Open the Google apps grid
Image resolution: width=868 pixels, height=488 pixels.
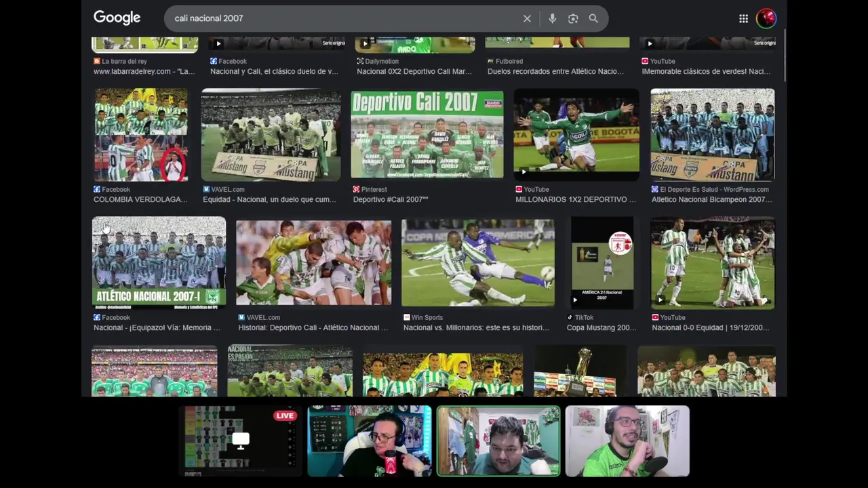(743, 18)
